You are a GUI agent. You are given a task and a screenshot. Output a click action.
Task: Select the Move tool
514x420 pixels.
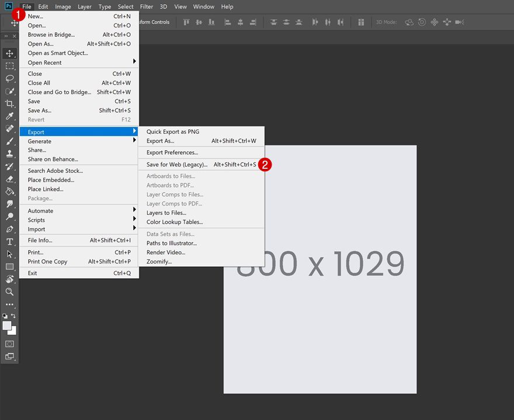pyautogui.click(x=9, y=53)
